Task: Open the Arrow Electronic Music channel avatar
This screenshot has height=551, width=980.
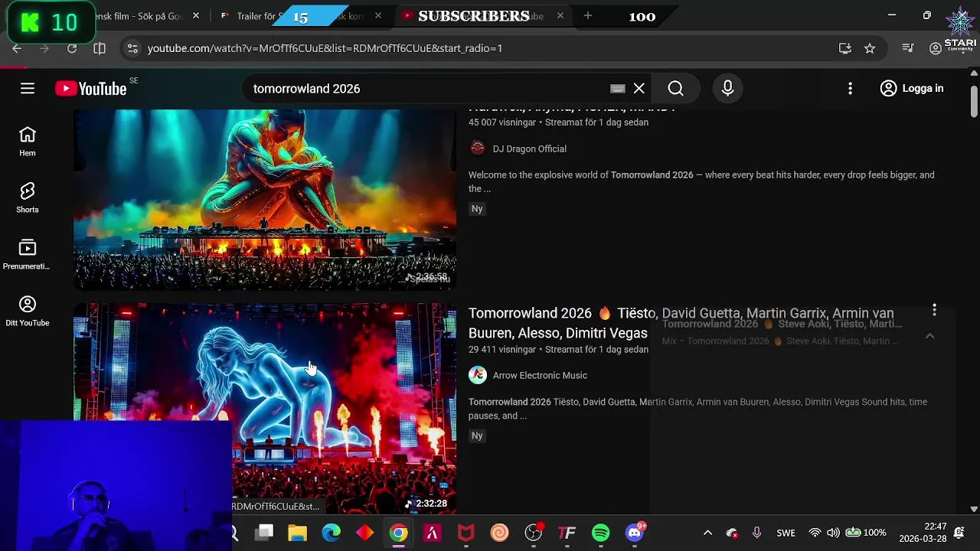Action: click(478, 375)
